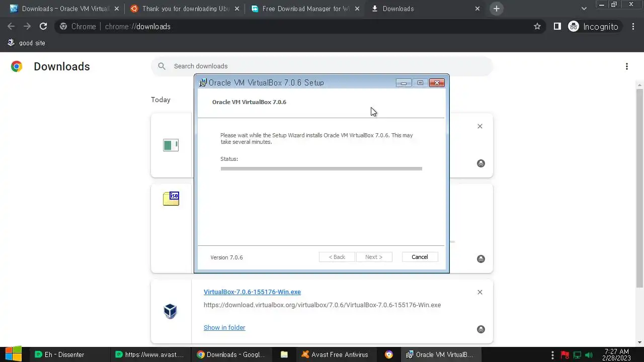This screenshot has height=362, width=644.
Task: Open volume speaker tray icon
Action: pyautogui.click(x=589, y=355)
